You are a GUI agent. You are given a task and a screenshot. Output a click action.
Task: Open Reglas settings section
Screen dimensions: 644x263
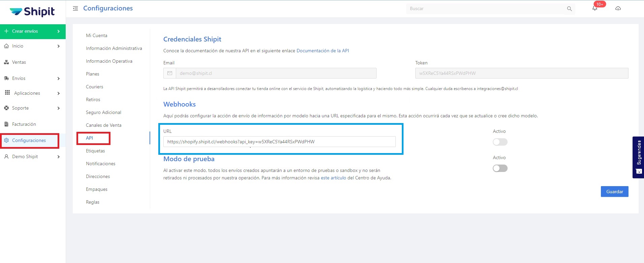click(x=93, y=202)
